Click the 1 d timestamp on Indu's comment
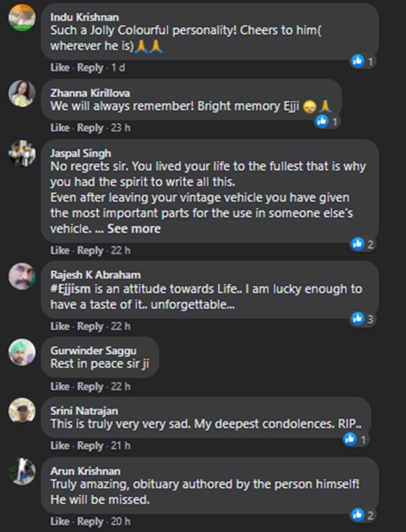Viewport: 406px width, 532px height. coord(118,68)
